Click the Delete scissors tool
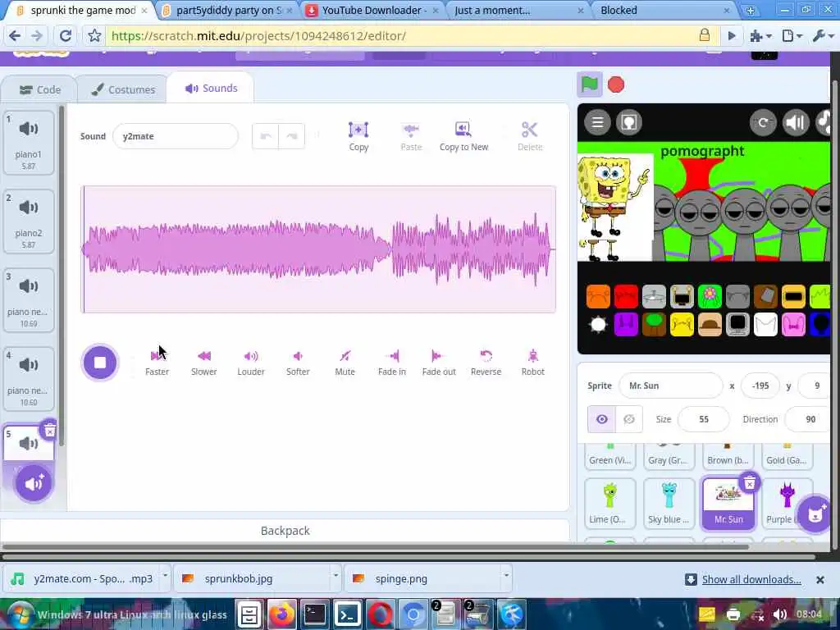Image resolution: width=840 pixels, height=630 pixels. [530, 137]
